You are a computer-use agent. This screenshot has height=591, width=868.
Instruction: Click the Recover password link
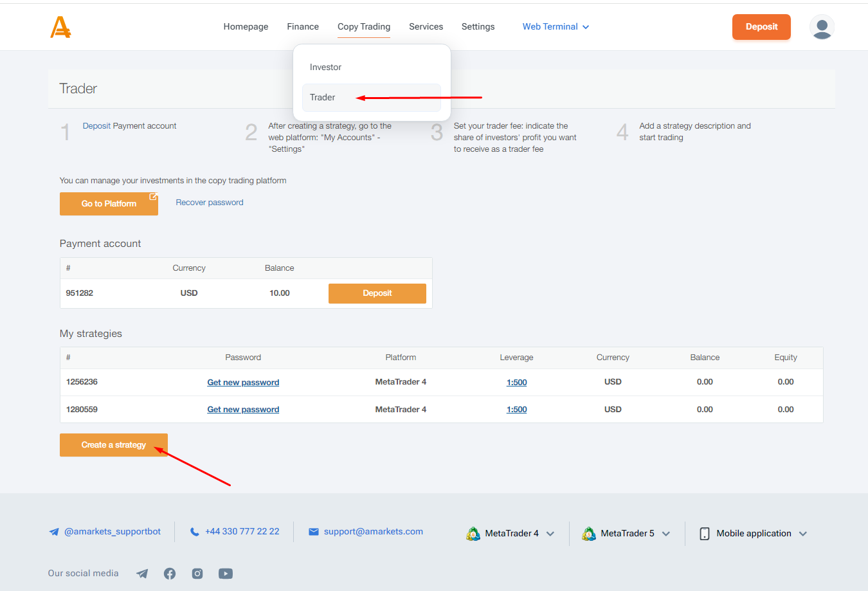210,203
